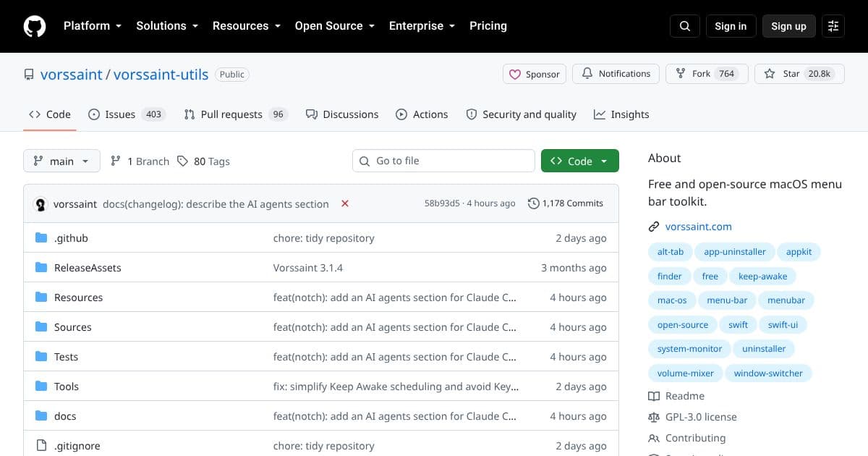Expand the Solutions menu

coord(167,26)
